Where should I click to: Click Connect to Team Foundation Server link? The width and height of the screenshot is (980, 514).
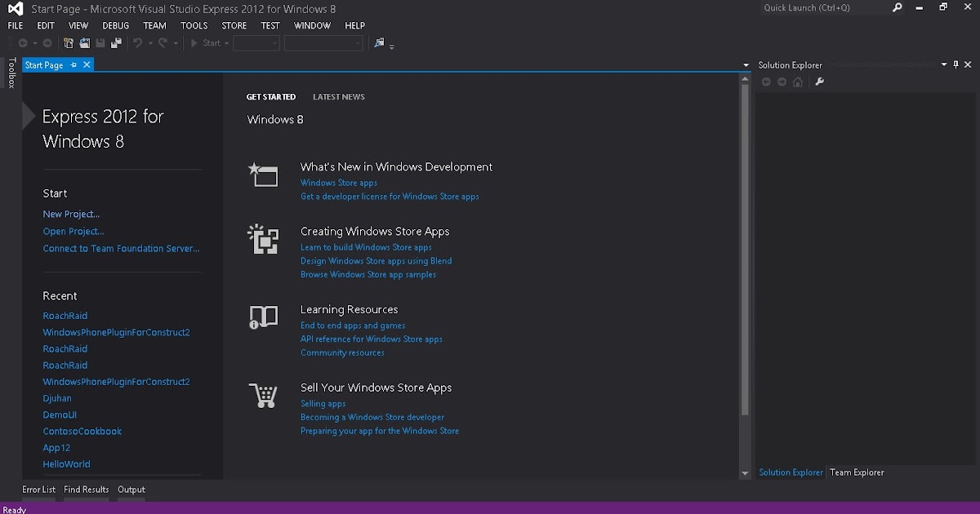(x=121, y=248)
